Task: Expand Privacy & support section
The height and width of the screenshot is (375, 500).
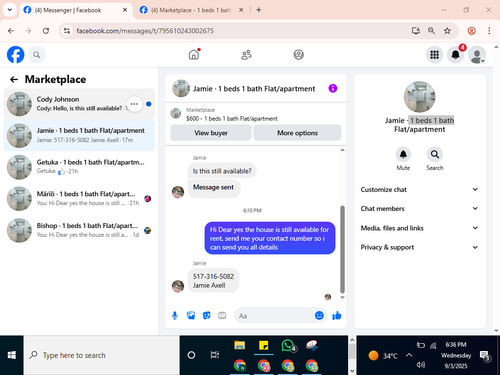Action: pos(419,247)
